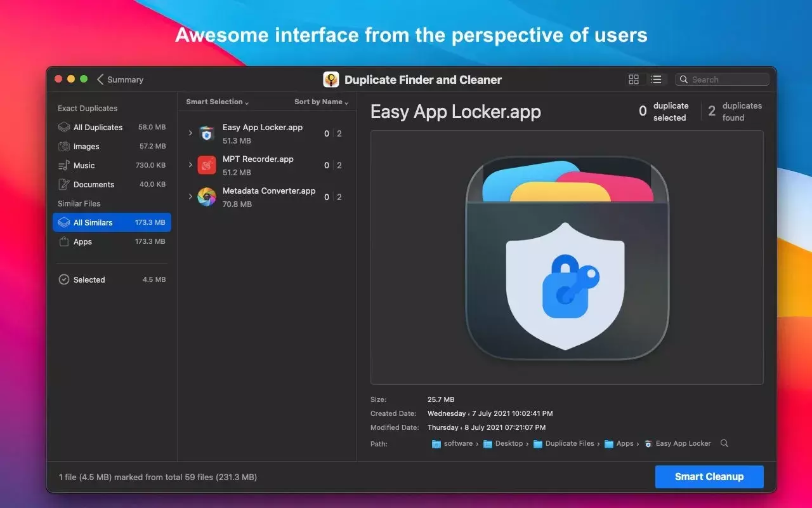Go back to Summary

(120, 79)
